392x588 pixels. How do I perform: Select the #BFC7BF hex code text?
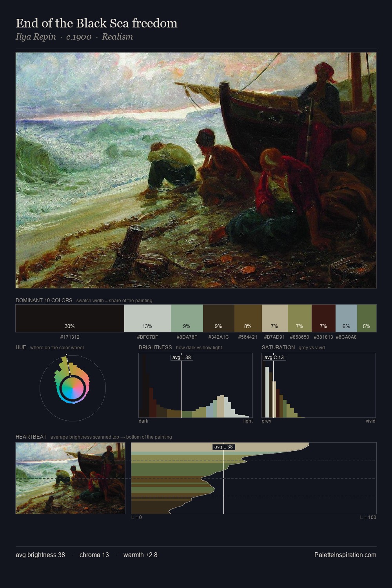click(x=147, y=337)
